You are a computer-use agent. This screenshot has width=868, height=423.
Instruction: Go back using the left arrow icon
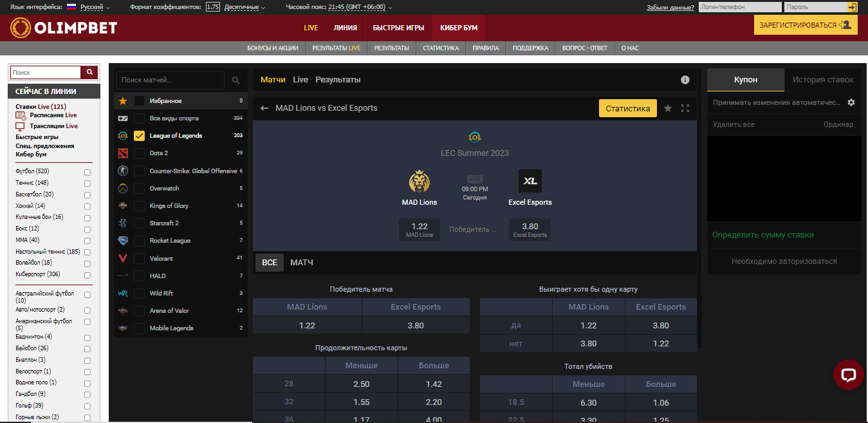coord(264,108)
